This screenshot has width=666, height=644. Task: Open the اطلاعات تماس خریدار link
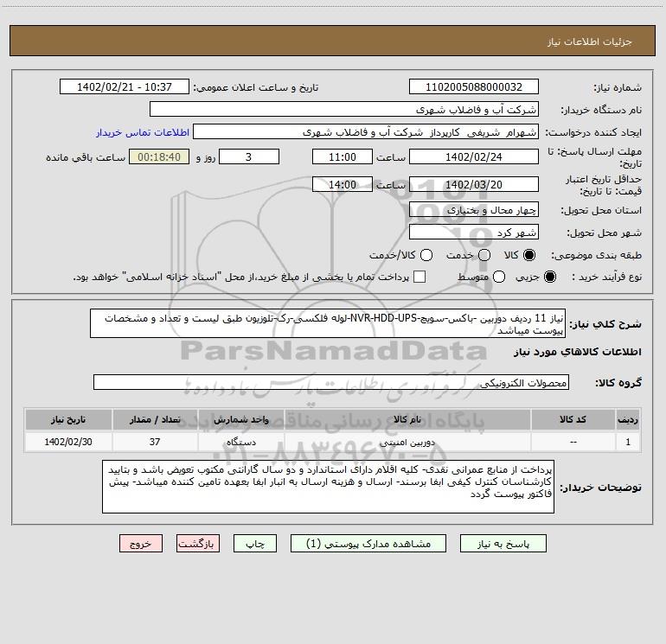pos(143,132)
